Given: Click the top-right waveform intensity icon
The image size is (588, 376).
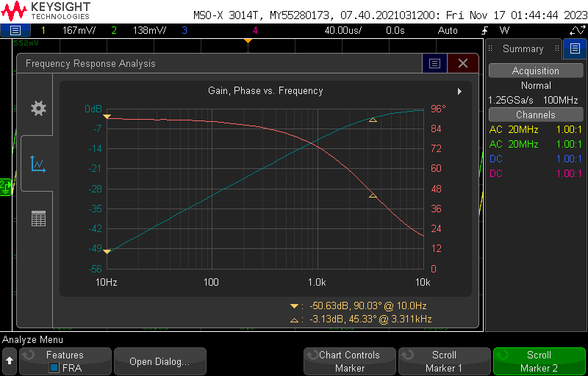Looking at the screenshot, I should coord(576,30).
